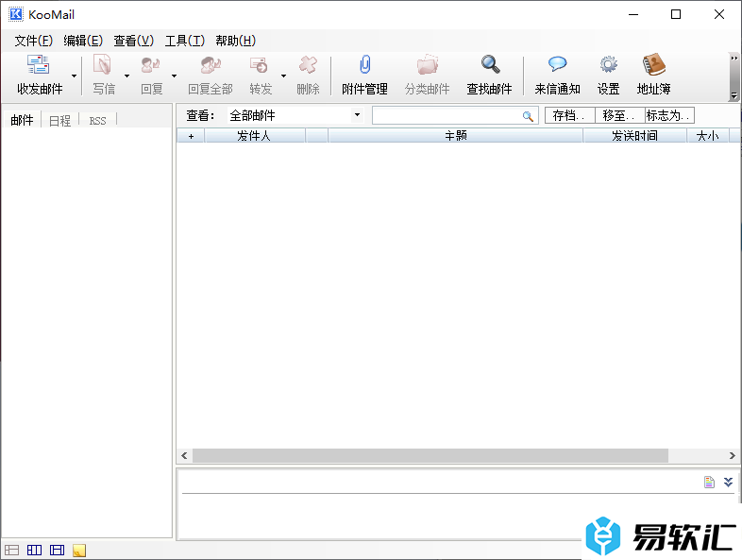Click the yellow sticky note icon in status bar

point(79,551)
